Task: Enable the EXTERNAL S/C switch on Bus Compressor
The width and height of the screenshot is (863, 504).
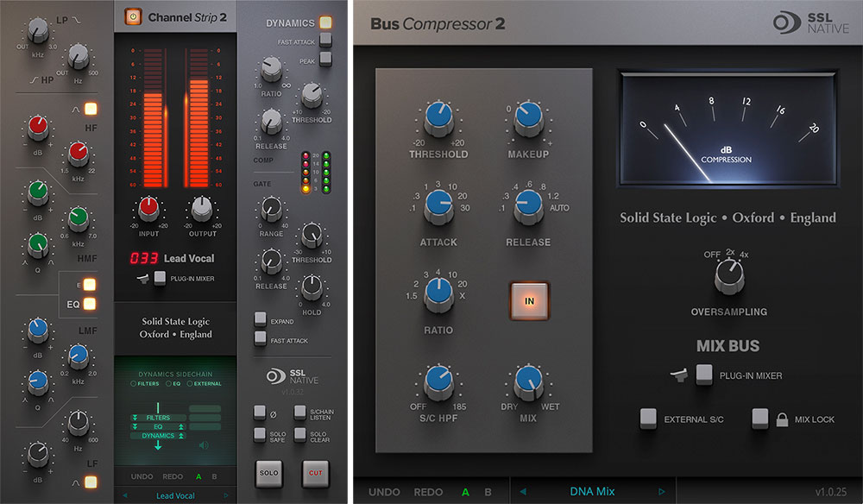Action: coord(648,419)
